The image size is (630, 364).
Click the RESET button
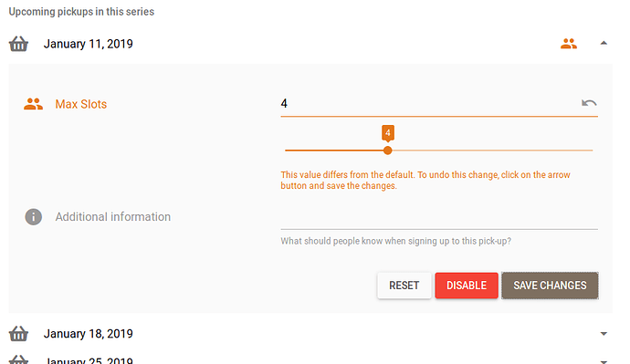pos(404,286)
